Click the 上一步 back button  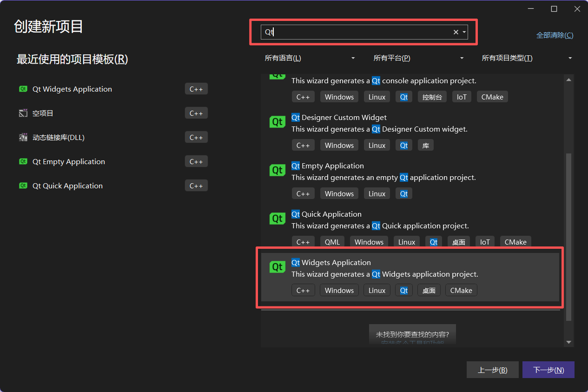pyautogui.click(x=493, y=370)
